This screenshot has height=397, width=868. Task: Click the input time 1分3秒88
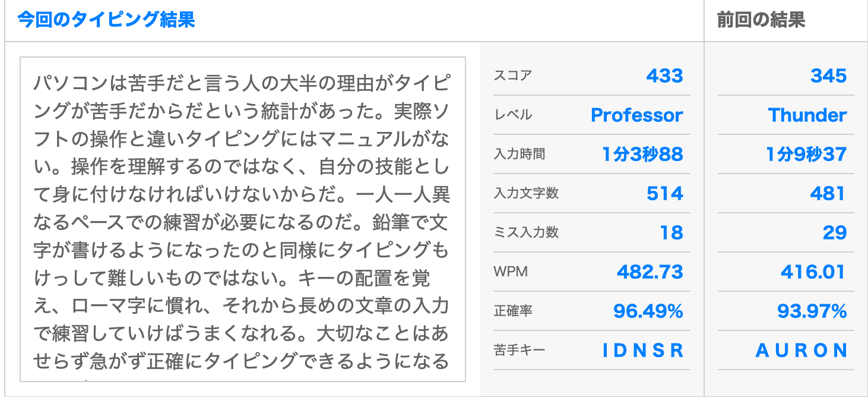(x=642, y=155)
